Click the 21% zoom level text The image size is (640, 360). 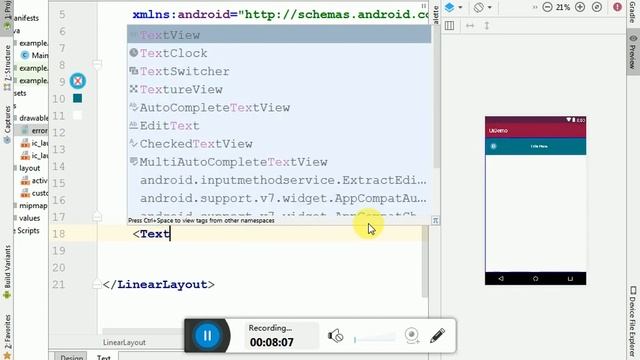(563, 7)
